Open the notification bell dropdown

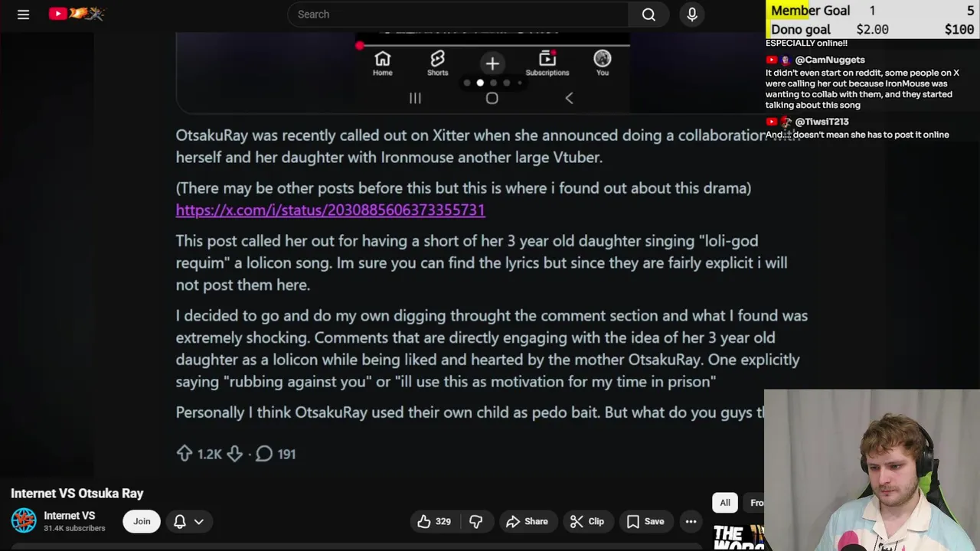pos(188,521)
